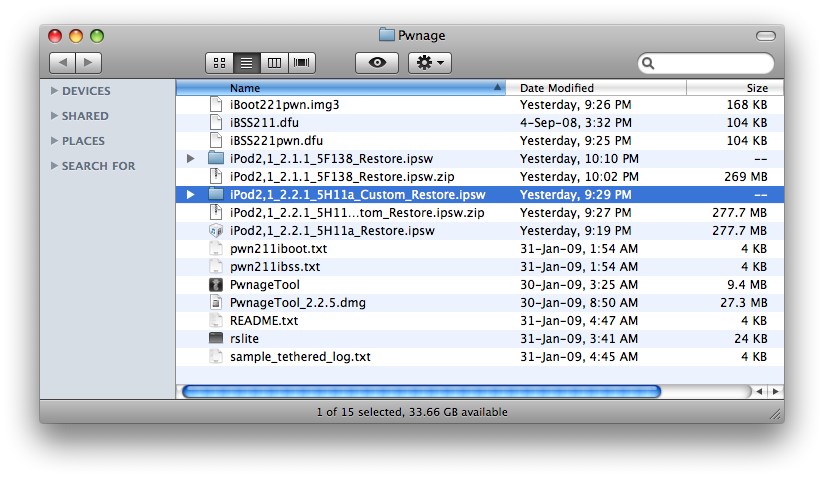
Task: Click the horizontal scrollbar thumb
Action: 420,391
